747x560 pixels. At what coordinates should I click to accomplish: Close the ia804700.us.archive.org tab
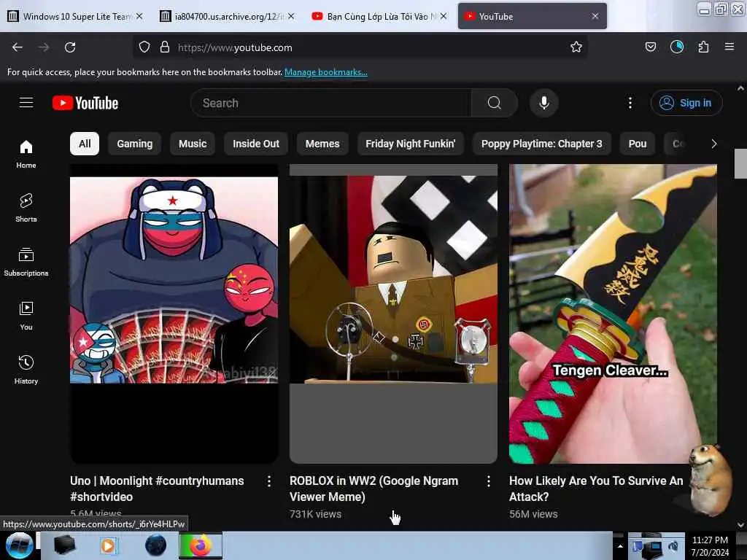click(291, 16)
